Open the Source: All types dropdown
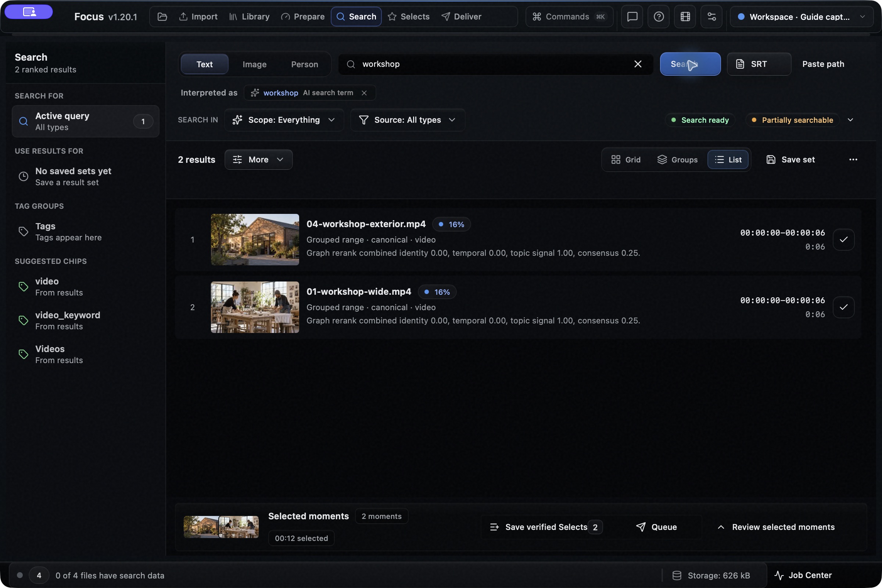The height and width of the screenshot is (588, 882). tap(408, 120)
